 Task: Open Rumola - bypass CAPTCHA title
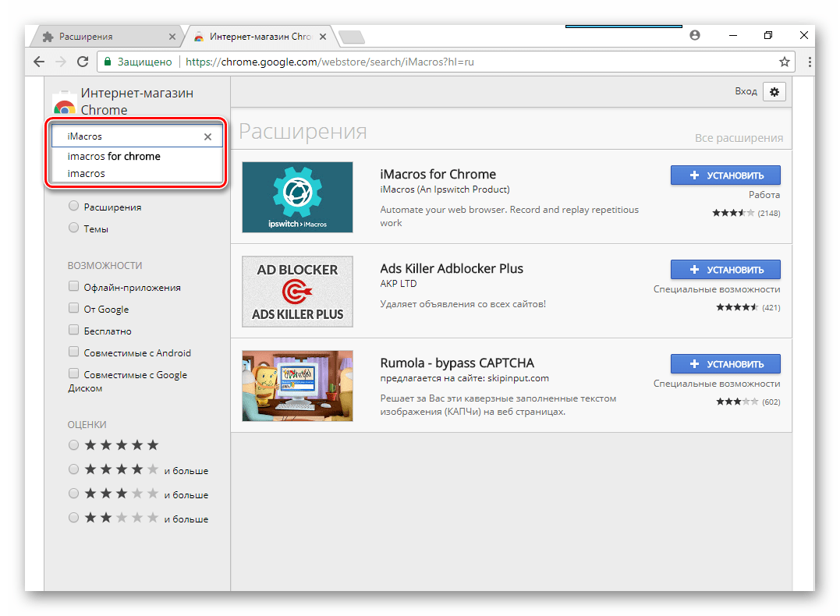click(457, 363)
